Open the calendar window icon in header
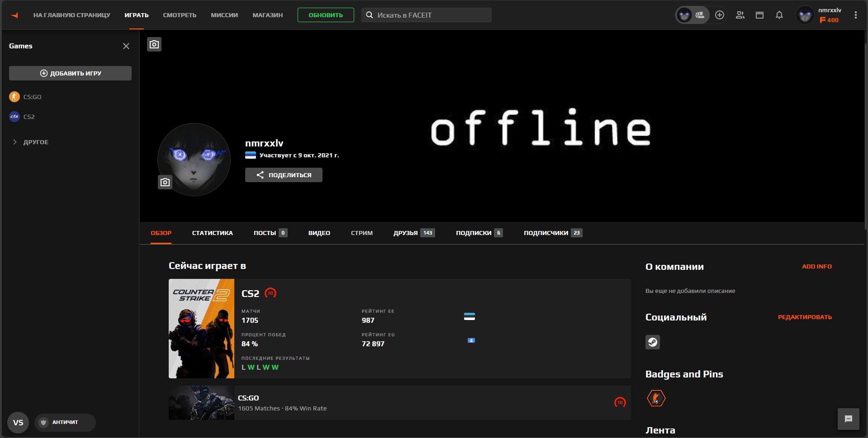Screen dimensions: 868x438 coord(759,15)
